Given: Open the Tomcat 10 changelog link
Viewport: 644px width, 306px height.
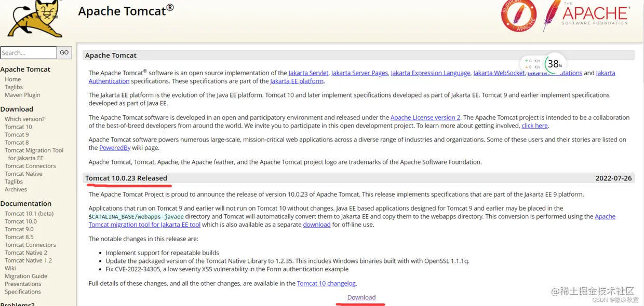Looking at the screenshot, I should point(327,283).
